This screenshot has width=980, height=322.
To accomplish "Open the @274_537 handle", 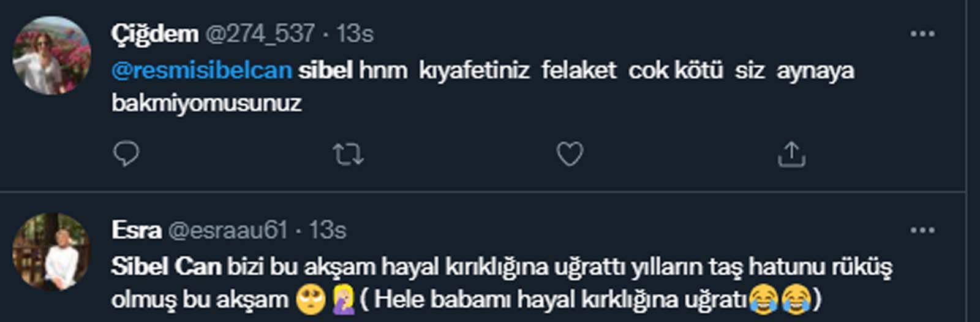I will click(260, 34).
